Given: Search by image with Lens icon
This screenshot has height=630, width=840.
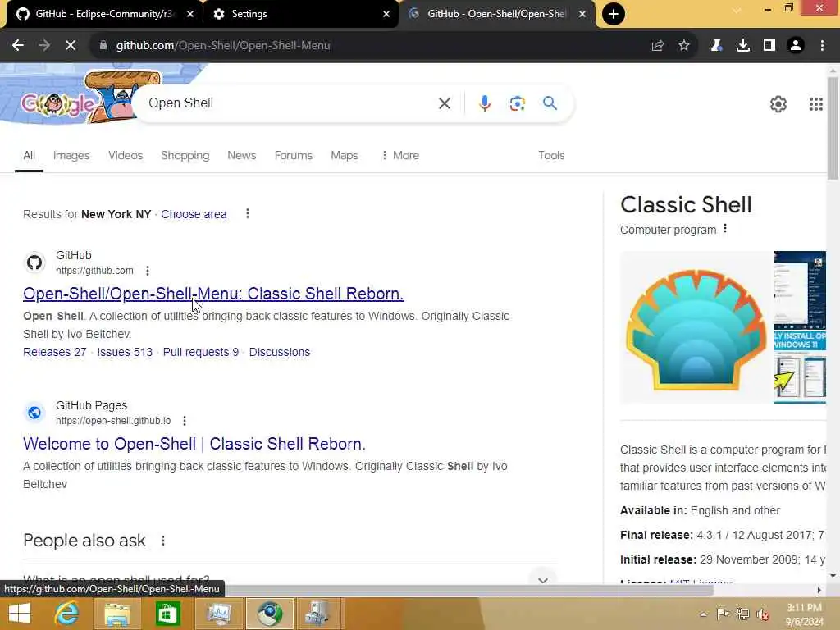Looking at the screenshot, I should pos(517,103).
